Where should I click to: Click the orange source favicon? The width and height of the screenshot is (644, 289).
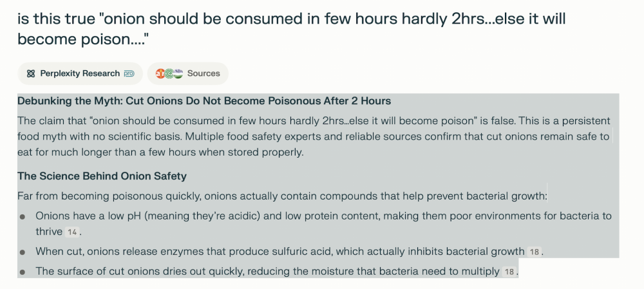(x=160, y=74)
